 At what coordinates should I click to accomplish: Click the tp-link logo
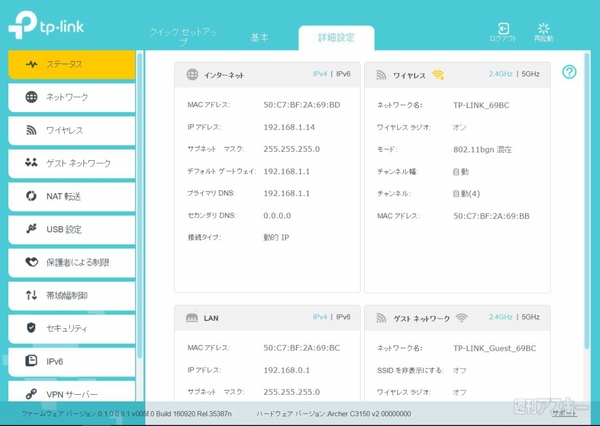(46, 25)
